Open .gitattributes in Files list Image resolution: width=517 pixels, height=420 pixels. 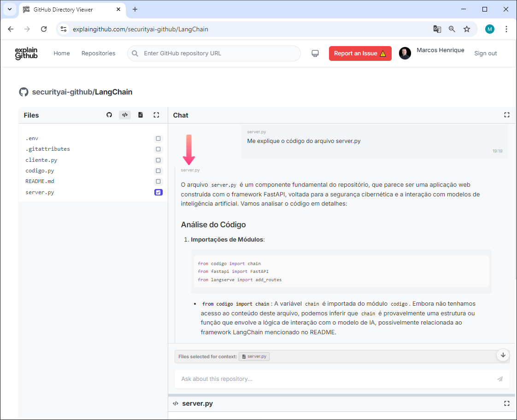tap(48, 149)
